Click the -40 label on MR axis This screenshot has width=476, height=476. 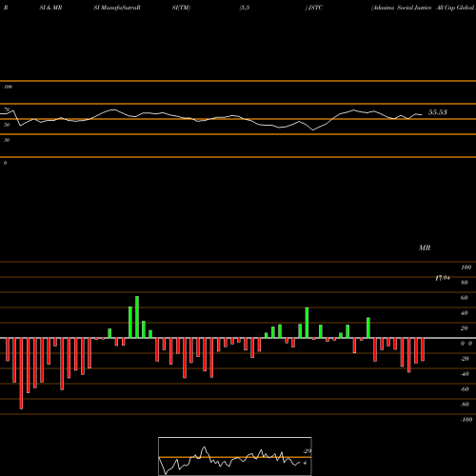(x=465, y=374)
